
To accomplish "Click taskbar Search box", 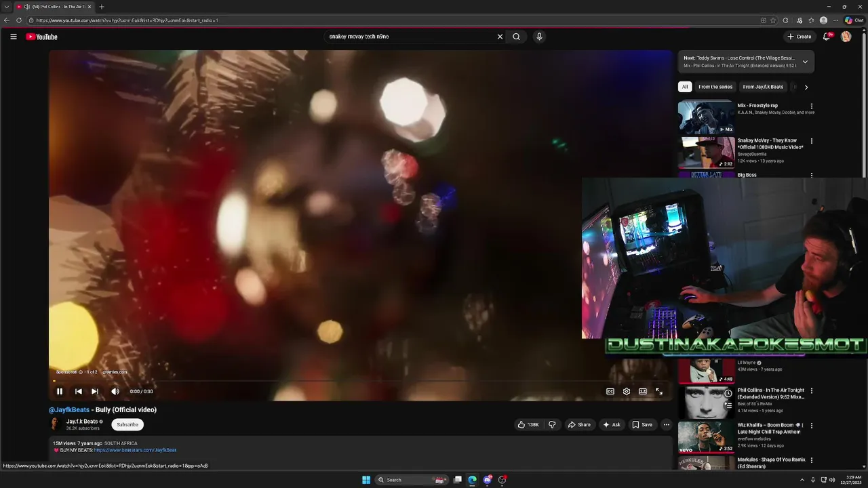I will tap(412, 480).
